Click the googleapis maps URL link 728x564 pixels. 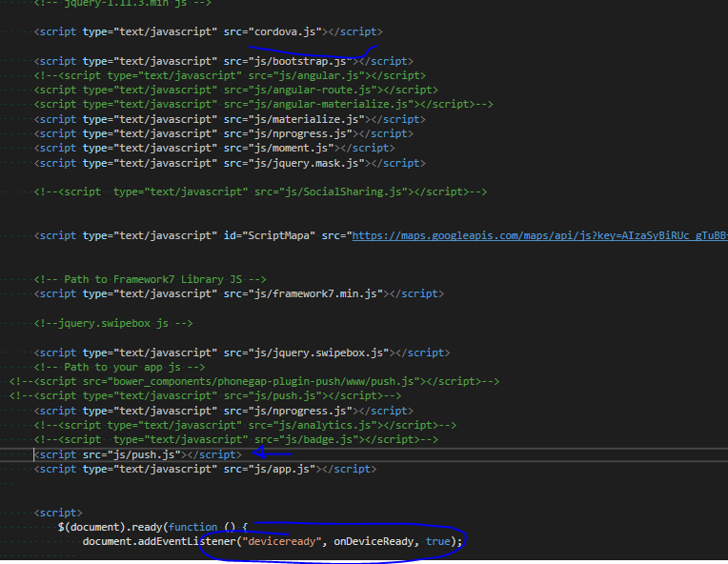click(539, 236)
